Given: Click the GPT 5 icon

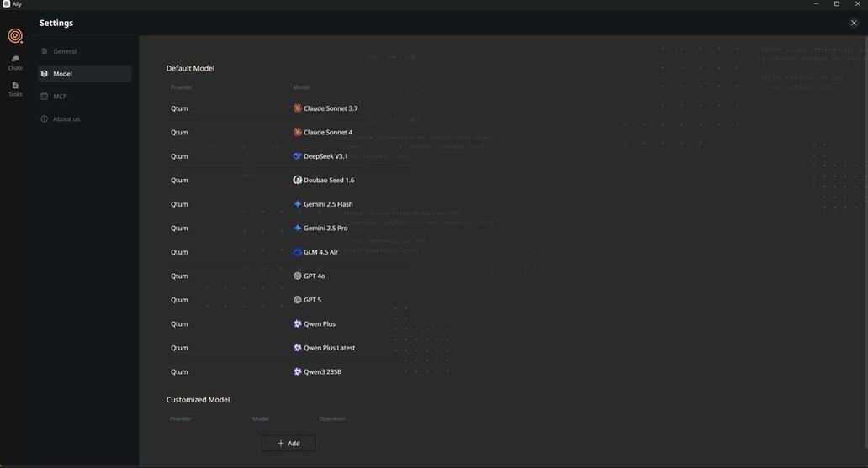Looking at the screenshot, I should click(297, 300).
